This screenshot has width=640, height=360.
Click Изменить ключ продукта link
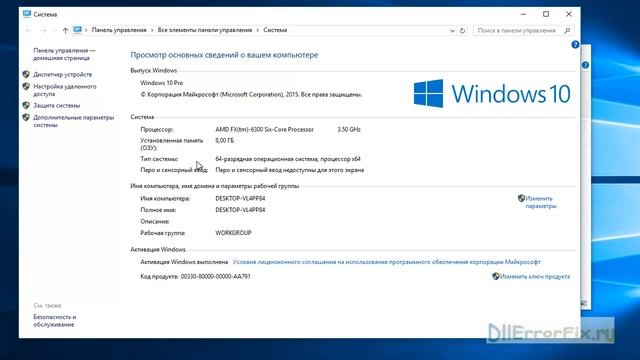[x=535, y=276]
